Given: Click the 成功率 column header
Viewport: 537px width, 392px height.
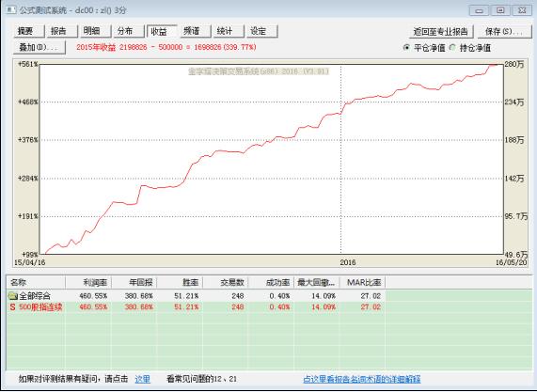Looking at the screenshot, I should click(x=271, y=283).
